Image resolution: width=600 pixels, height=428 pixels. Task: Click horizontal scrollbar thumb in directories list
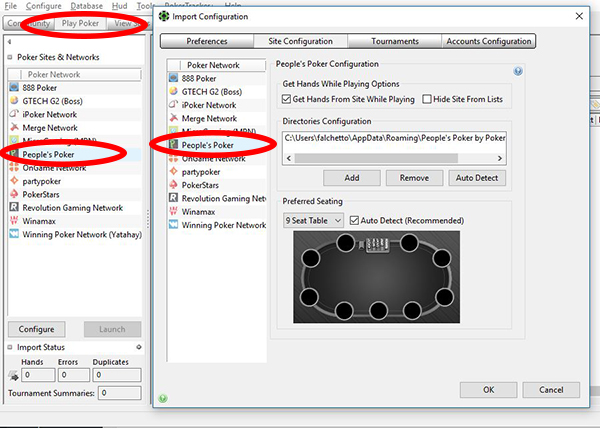pos(376,158)
